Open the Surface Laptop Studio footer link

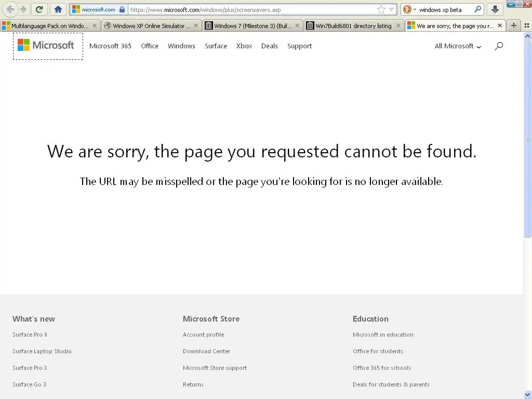click(x=42, y=351)
